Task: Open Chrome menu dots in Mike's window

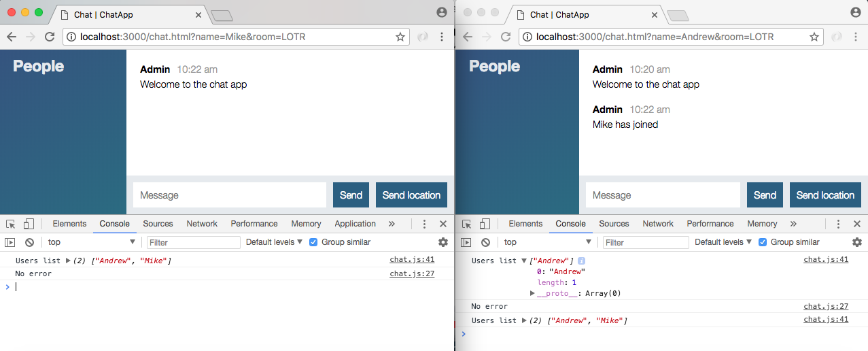Action: (x=442, y=37)
